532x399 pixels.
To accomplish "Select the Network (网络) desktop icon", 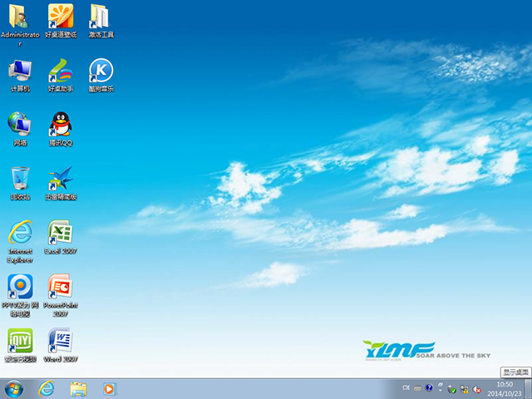I will (x=20, y=125).
